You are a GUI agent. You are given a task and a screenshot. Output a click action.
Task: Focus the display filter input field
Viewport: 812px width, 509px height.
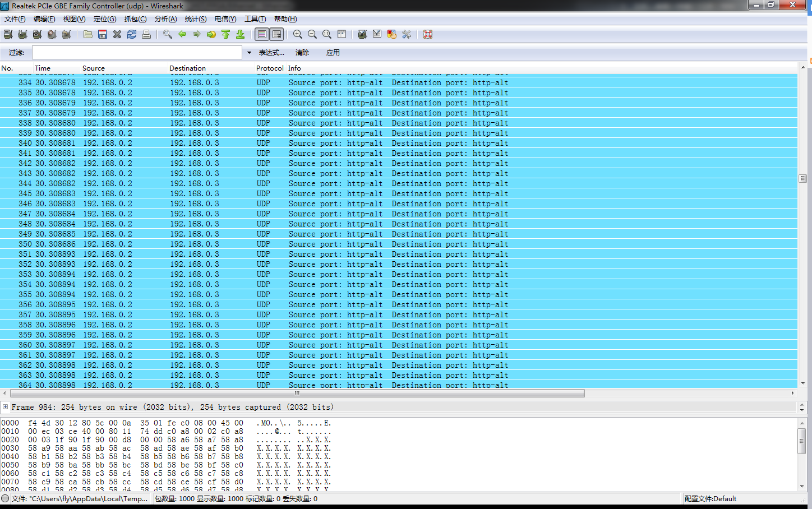[x=137, y=53]
